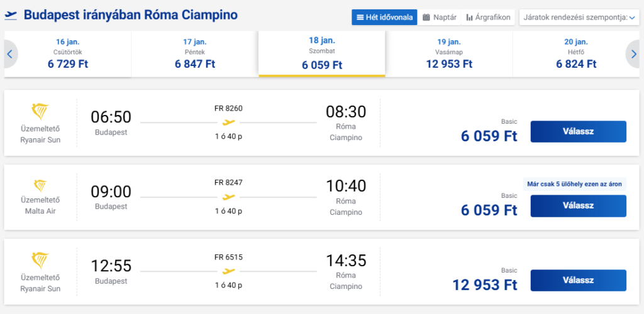Click the Malta Air harp logo for flight FR 8247
Viewport: 644px width, 314px height.
40,186
